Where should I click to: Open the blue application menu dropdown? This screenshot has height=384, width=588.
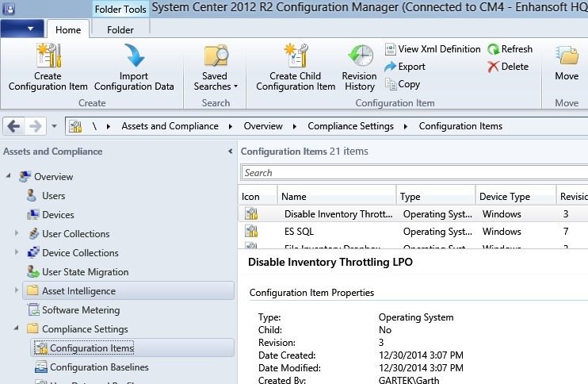pos(22,29)
